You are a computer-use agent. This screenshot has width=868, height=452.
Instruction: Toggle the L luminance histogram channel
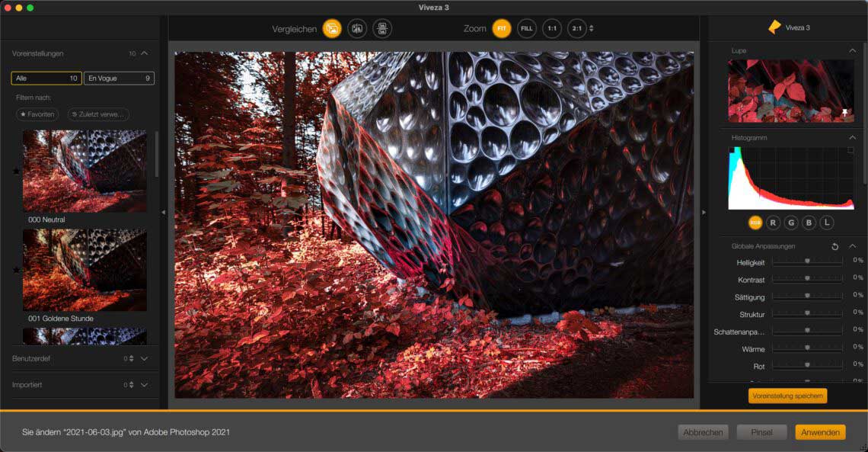(x=826, y=223)
